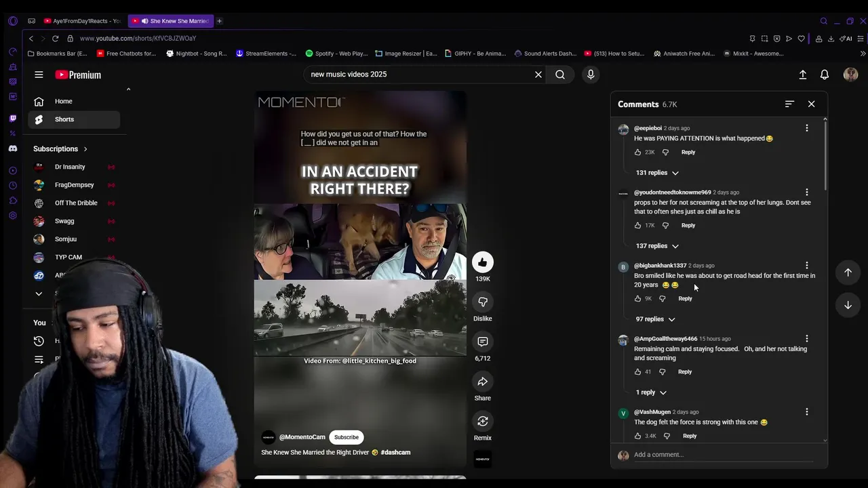Open Subscriptions section arrow
This screenshot has width=868, height=488.
(85, 149)
